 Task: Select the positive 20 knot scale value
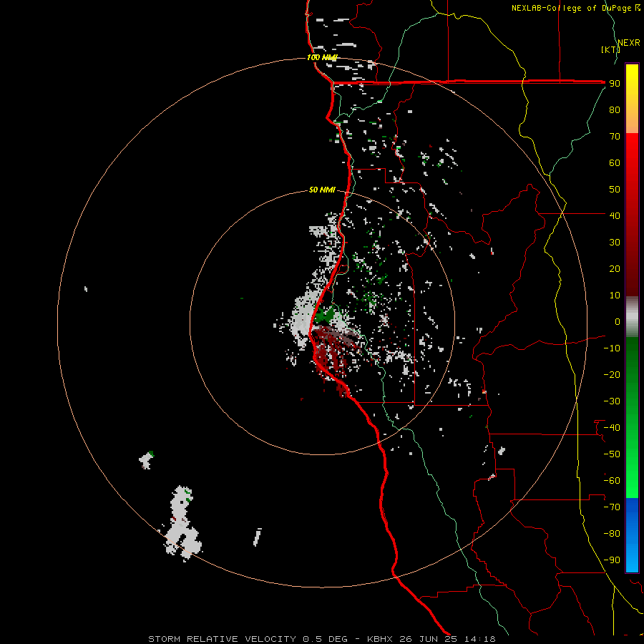(x=615, y=268)
